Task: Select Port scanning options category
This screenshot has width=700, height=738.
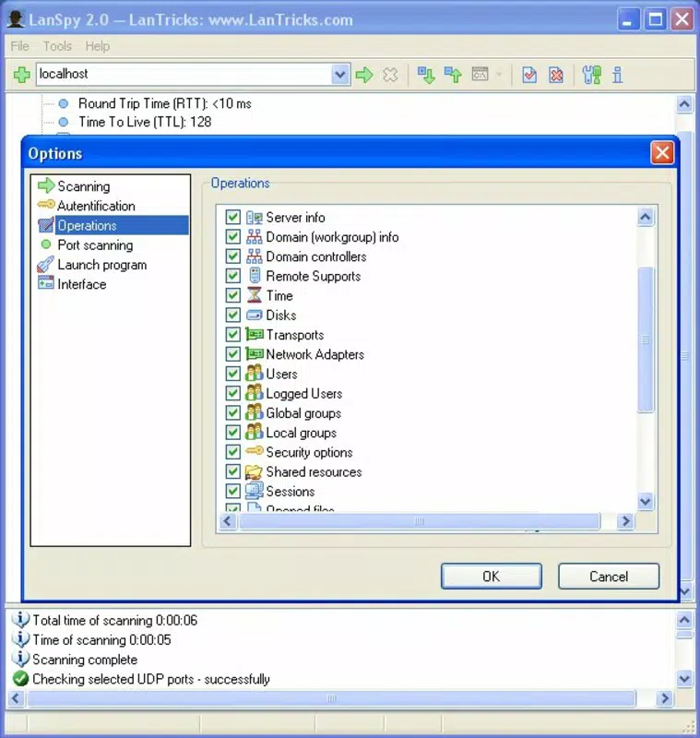Action: pyautogui.click(x=95, y=244)
